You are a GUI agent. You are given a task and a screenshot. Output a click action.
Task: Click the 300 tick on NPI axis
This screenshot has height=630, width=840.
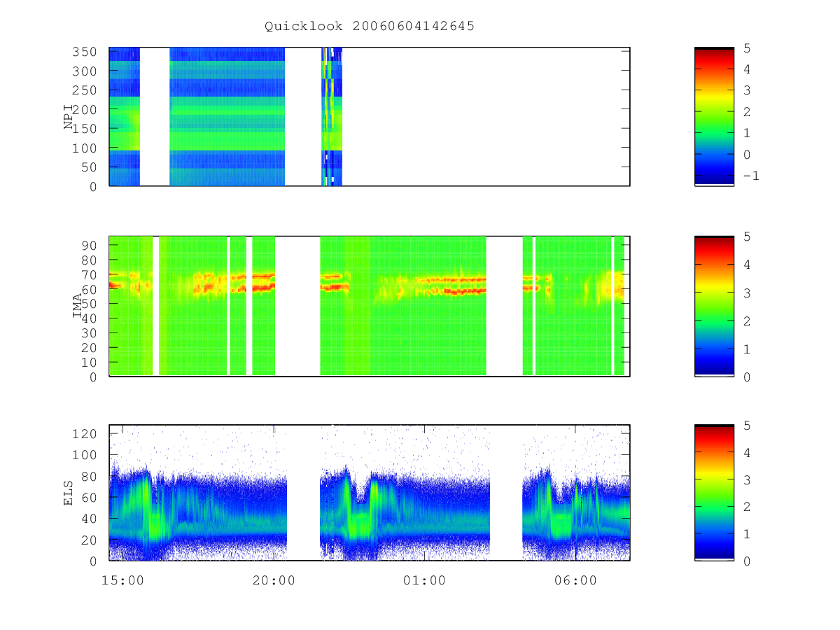pyautogui.click(x=86, y=71)
